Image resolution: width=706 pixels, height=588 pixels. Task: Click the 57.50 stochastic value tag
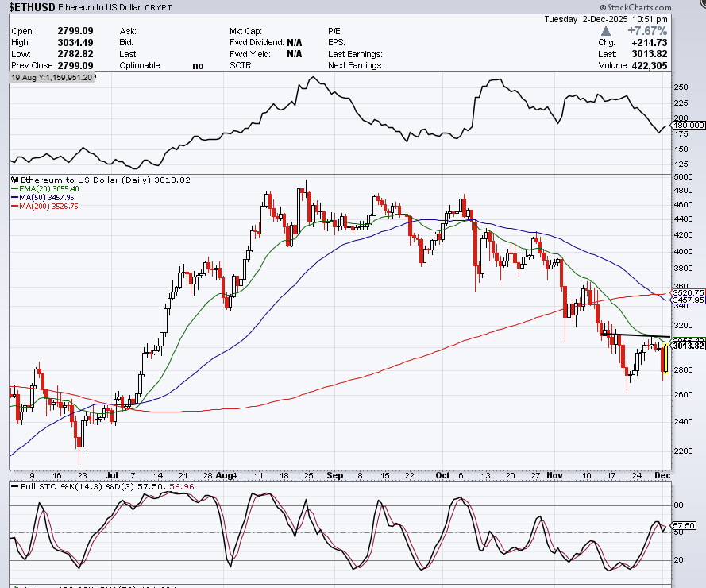tap(685, 526)
